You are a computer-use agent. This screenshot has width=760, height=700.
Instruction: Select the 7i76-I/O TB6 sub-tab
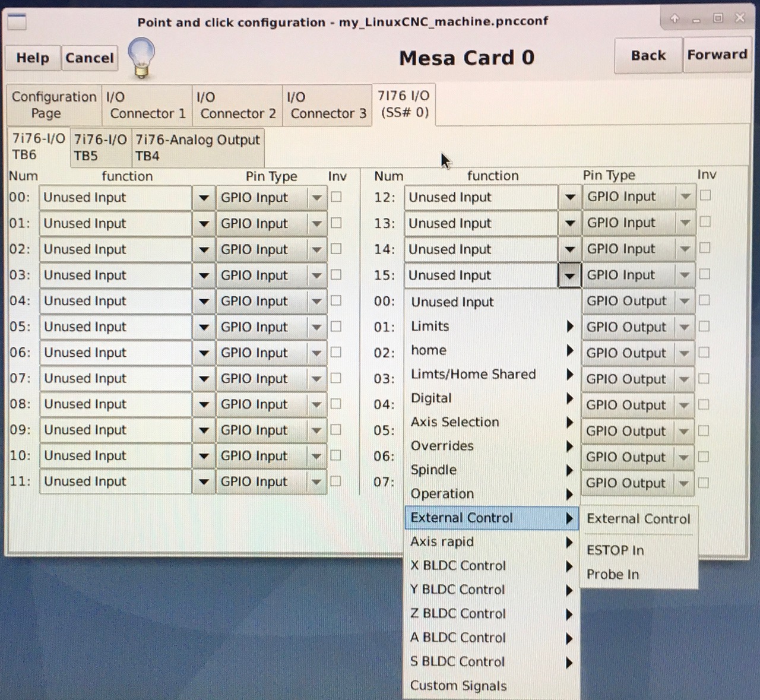(x=39, y=147)
